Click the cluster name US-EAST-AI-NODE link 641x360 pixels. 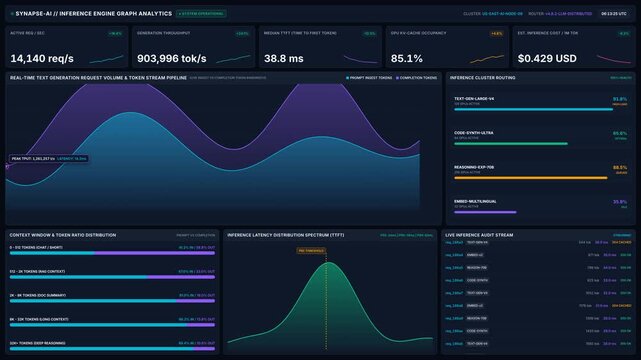coord(502,13)
